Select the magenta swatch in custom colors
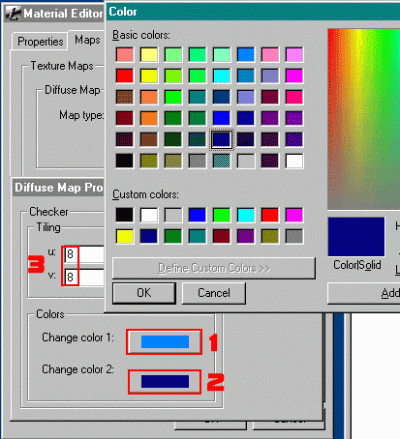This screenshot has width=400, height=439. 294,215
